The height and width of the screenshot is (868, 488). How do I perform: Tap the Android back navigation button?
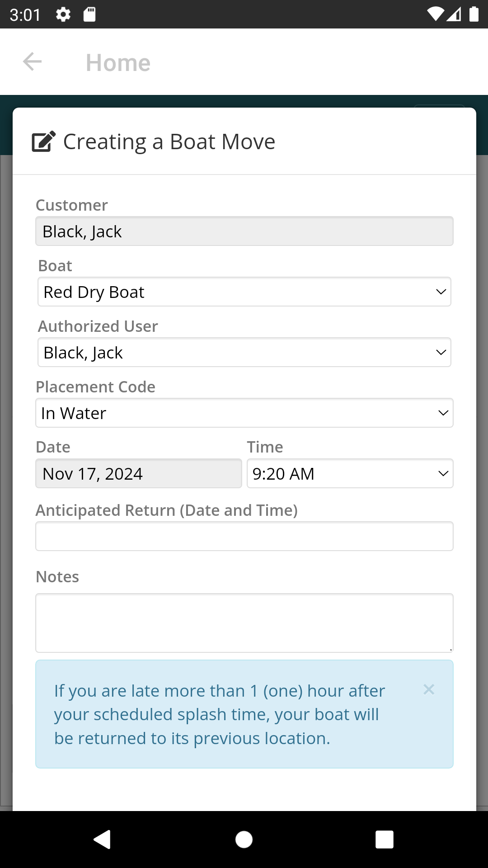(x=103, y=840)
